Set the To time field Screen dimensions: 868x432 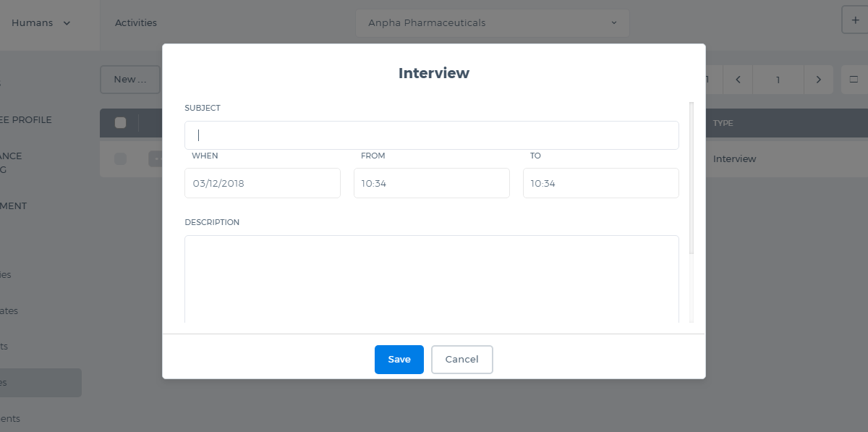point(601,183)
